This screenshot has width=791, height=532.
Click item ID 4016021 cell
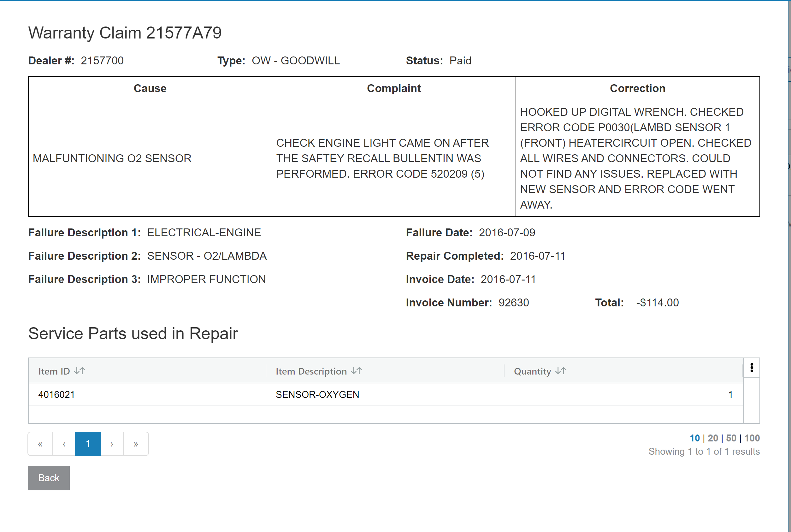tap(56, 395)
